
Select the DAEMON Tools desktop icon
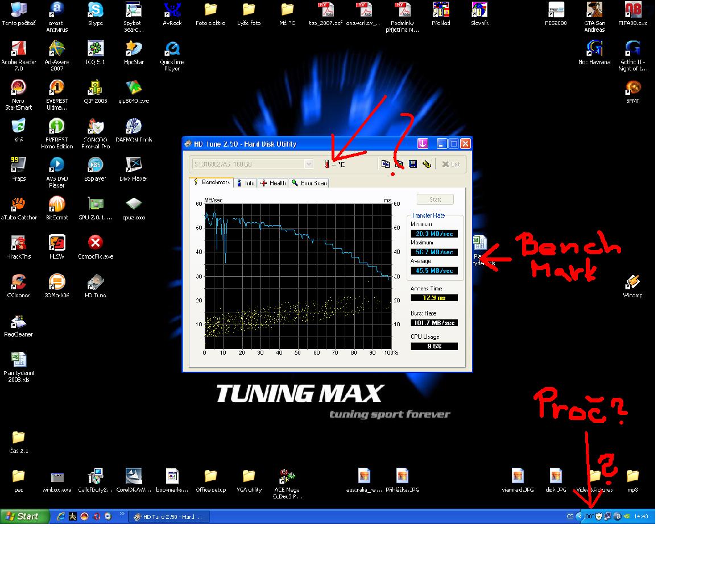click(x=134, y=130)
